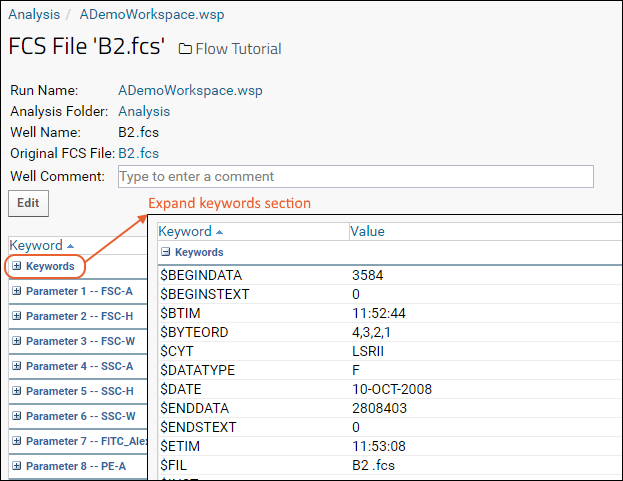This screenshot has height=481, width=623.
Task: Expand Parameter 6 -- SSC-W section
Action: [x=16, y=416]
